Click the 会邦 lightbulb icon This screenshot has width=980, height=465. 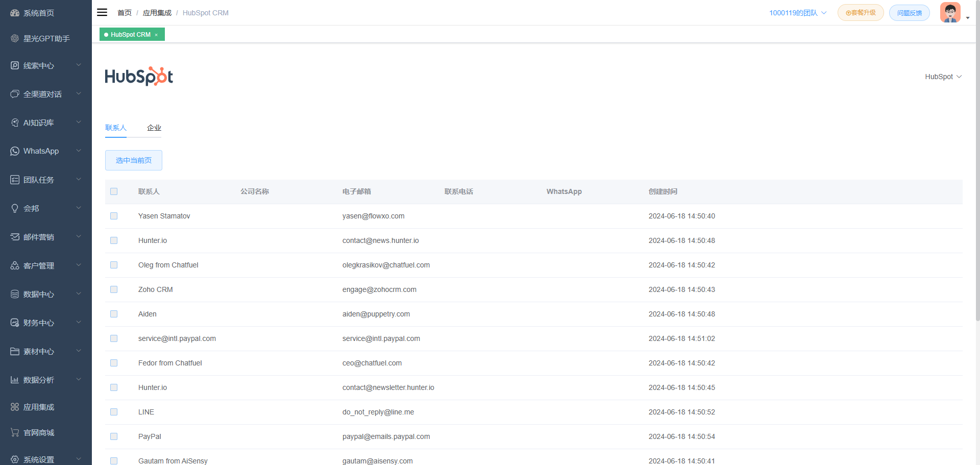coord(15,208)
